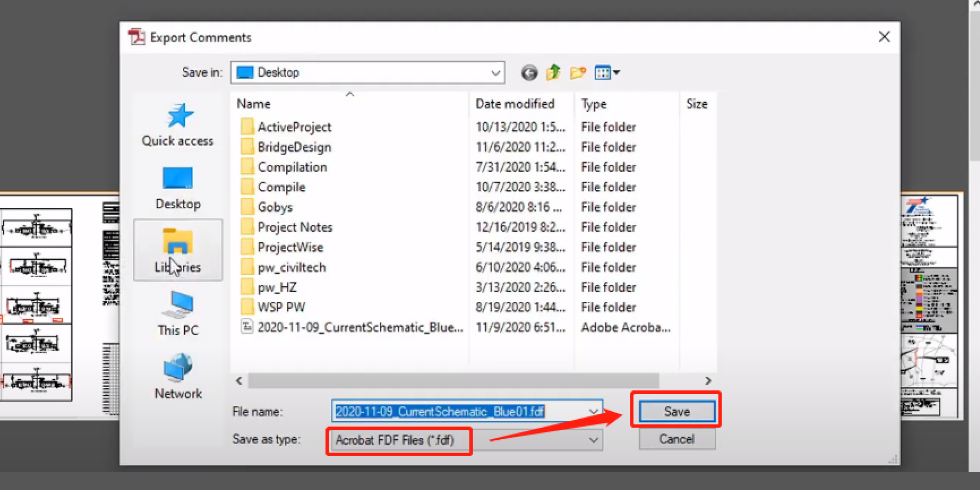This screenshot has width=980, height=490.
Task: Sort by the Name column header
Action: [349, 104]
